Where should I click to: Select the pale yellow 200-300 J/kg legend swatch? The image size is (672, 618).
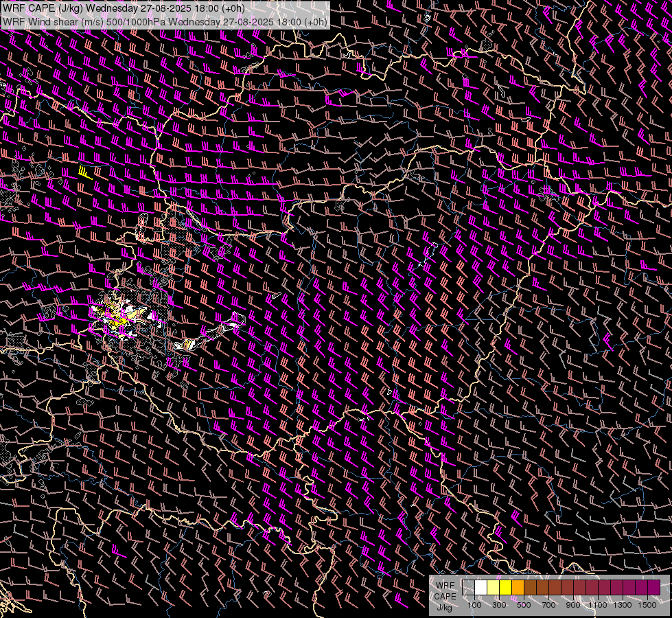click(494, 588)
